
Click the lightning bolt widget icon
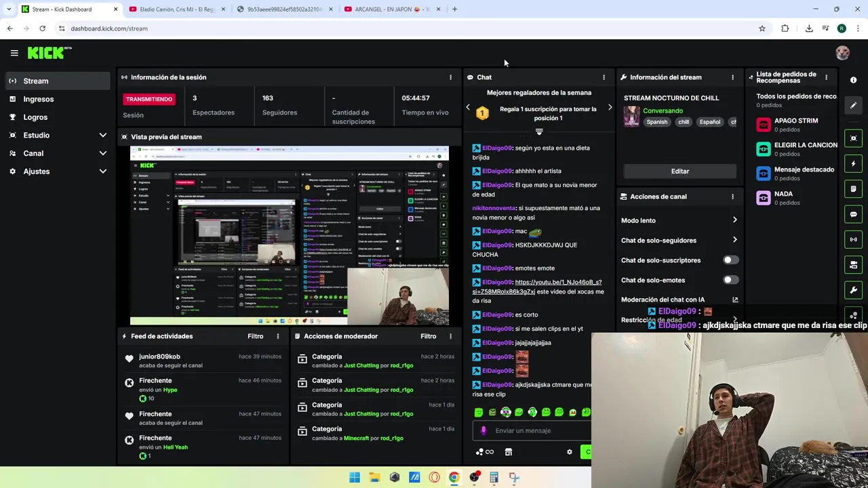(853, 163)
